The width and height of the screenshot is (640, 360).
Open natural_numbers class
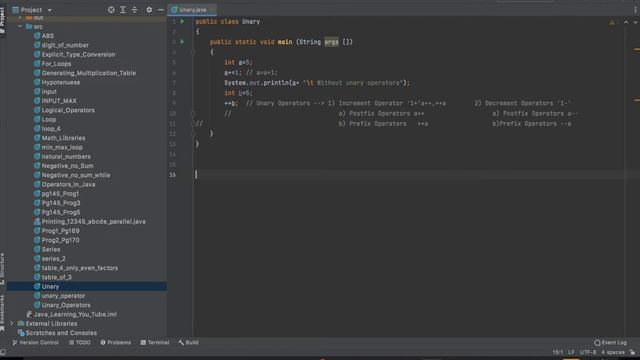[x=66, y=157]
